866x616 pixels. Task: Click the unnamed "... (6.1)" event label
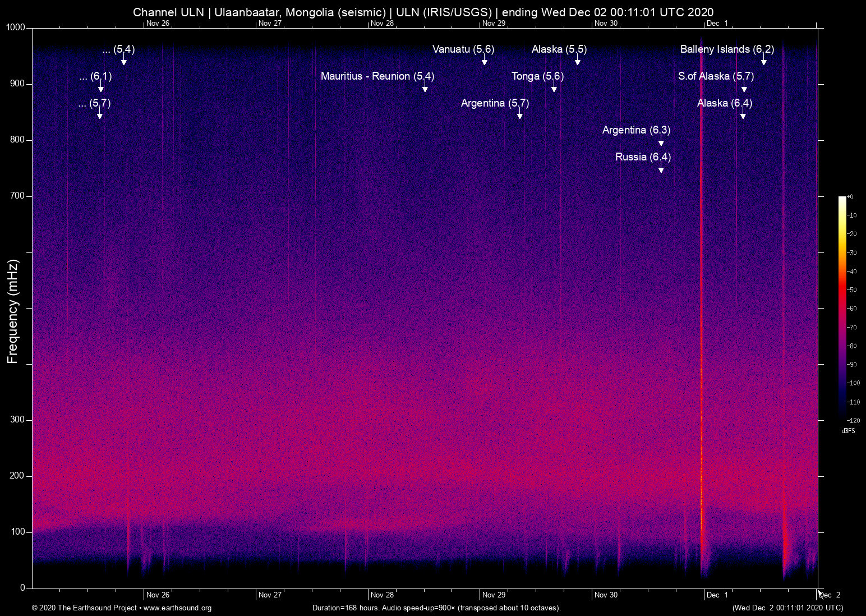click(x=95, y=76)
